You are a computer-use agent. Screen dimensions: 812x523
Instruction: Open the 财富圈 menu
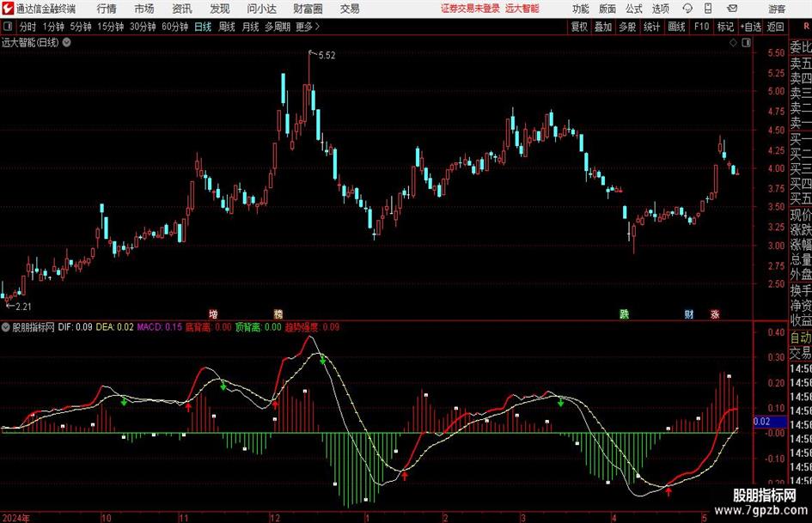tap(308, 9)
